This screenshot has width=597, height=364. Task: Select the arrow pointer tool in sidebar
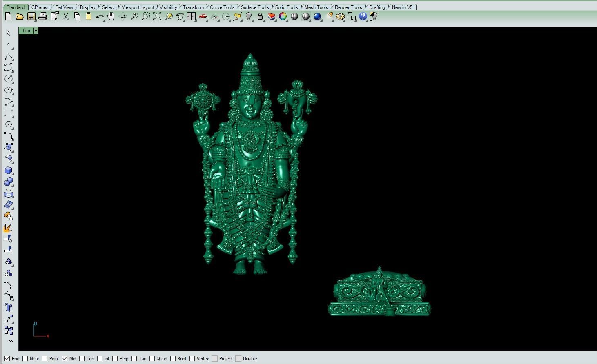point(9,33)
